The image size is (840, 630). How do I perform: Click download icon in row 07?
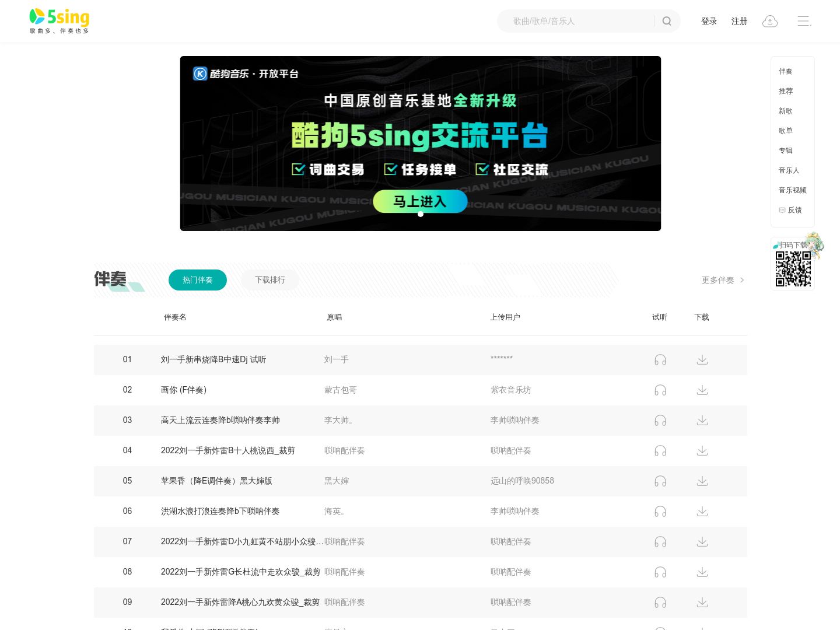click(702, 542)
